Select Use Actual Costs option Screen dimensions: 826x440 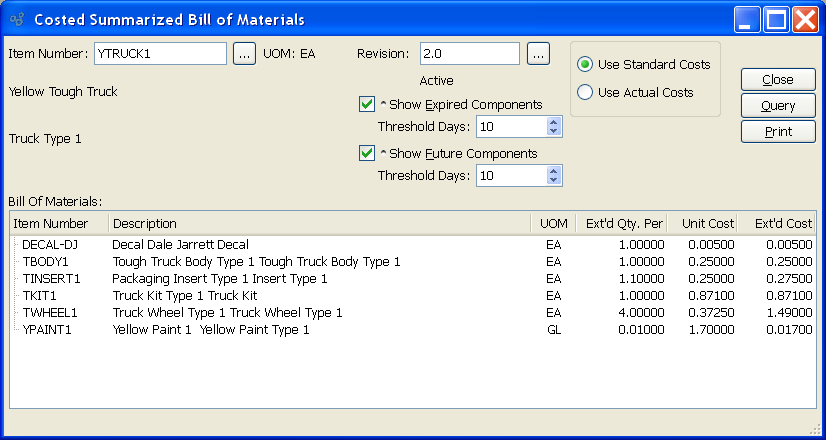click(585, 93)
